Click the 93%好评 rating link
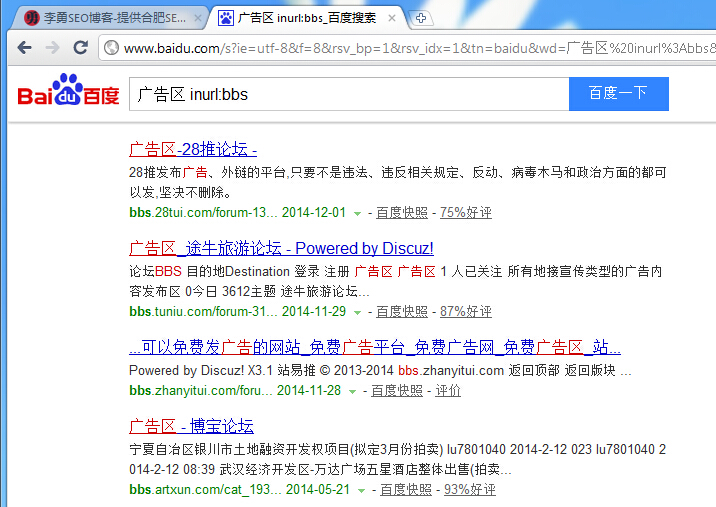 click(x=470, y=490)
